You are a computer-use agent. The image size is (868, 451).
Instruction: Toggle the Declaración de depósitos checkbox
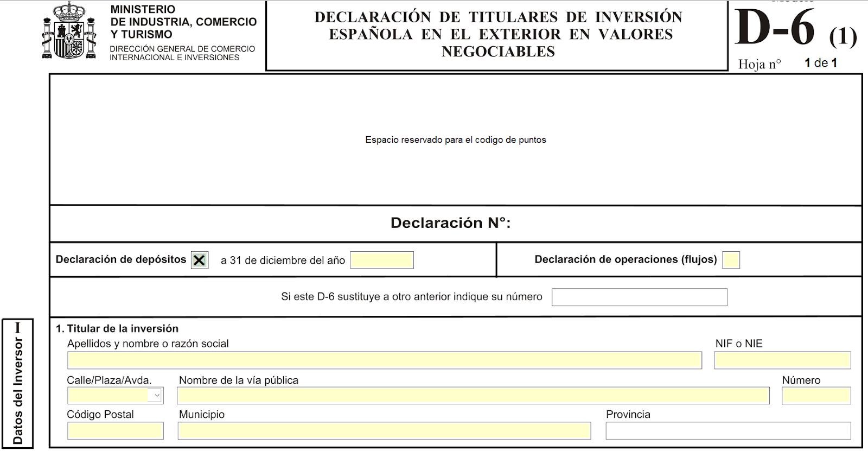200,260
